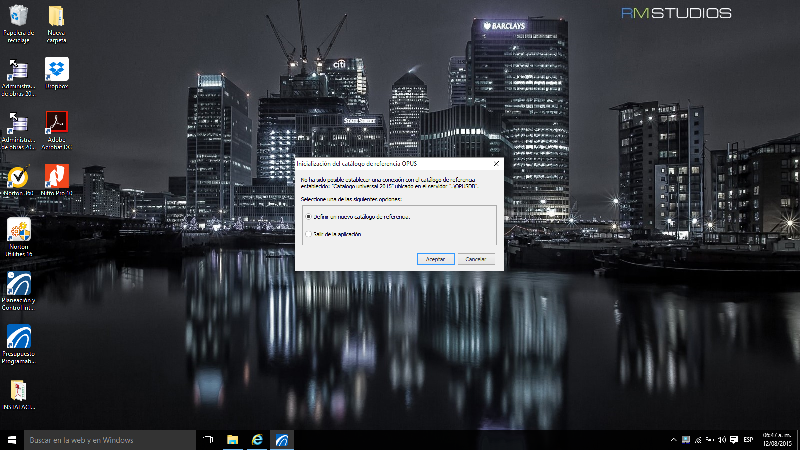
Task: Open the yellow folder desktop icon
Action: point(56,17)
